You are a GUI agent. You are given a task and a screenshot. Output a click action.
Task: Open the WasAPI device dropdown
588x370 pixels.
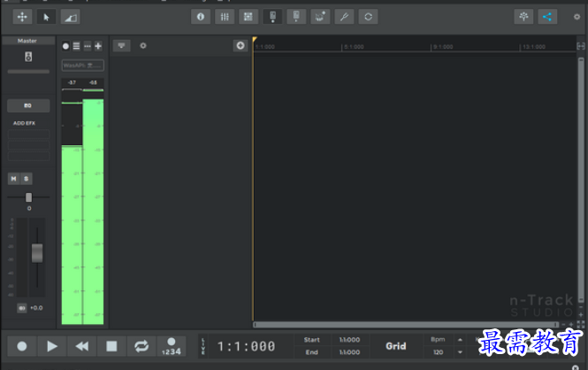82,66
